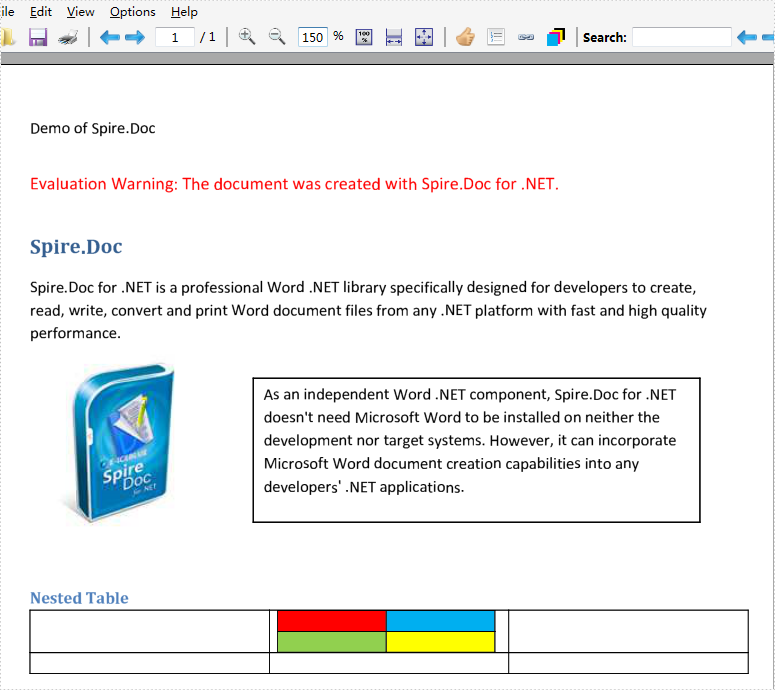The image size is (775, 690).
Task: Click the Search previous arrow icon
Action: coord(746,37)
